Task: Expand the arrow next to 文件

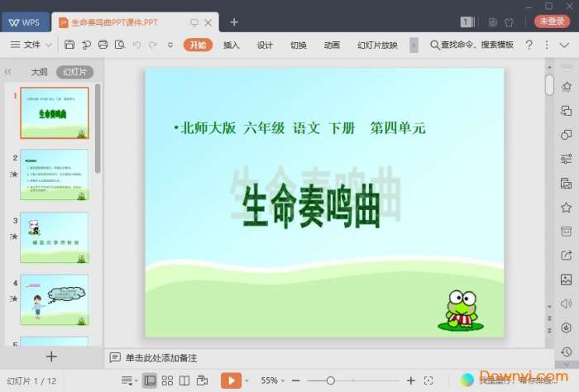Action: [x=48, y=45]
